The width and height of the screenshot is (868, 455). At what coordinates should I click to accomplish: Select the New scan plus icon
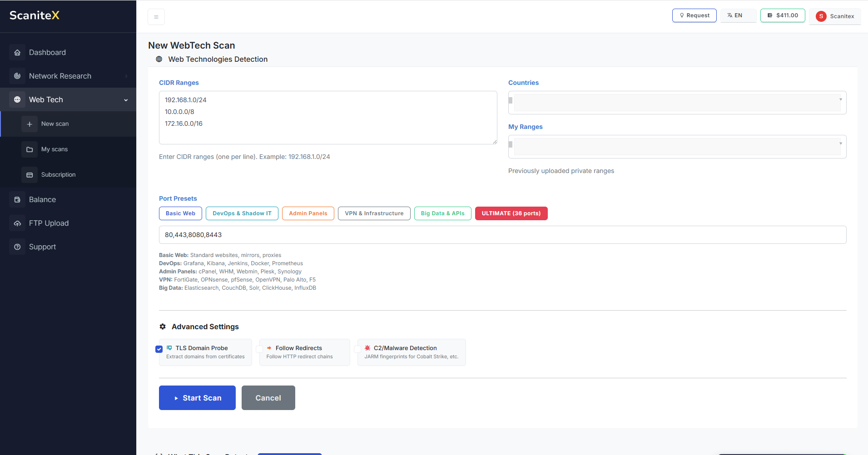30,124
